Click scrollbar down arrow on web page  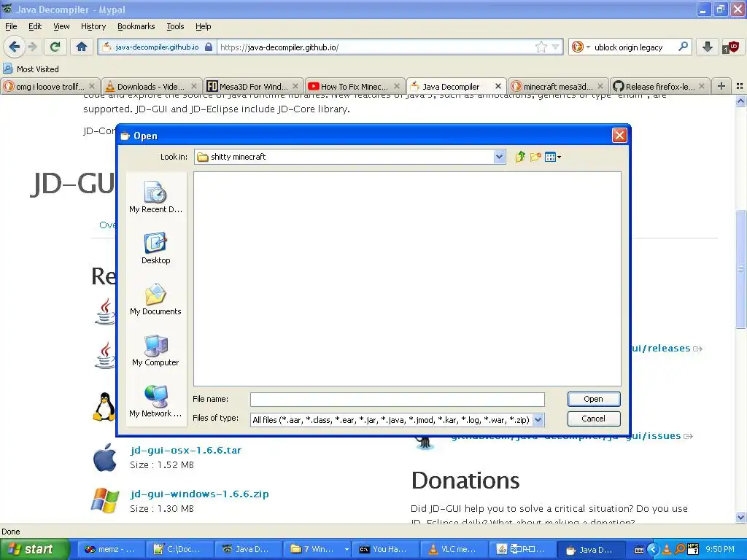point(740,518)
